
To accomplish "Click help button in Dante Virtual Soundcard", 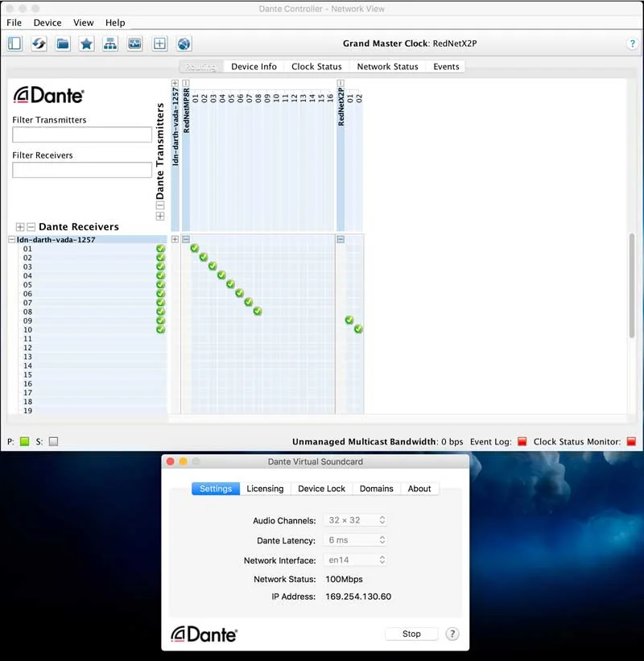I will tap(452, 634).
